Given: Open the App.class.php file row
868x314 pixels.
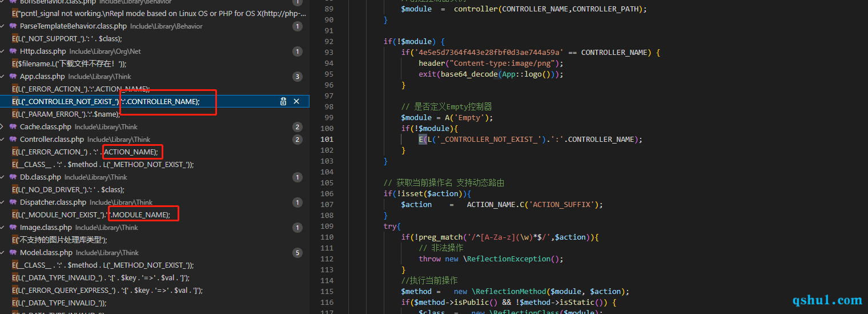Looking at the screenshot, I should [154, 77].
